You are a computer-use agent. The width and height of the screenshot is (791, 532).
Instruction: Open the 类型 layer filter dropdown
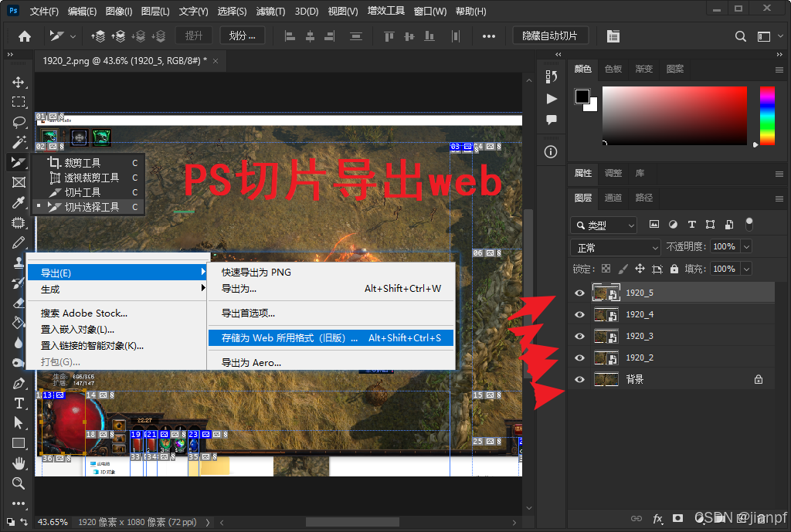click(x=604, y=225)
